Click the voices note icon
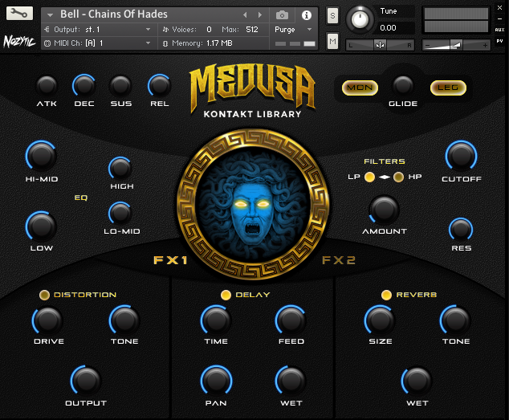Screen dimensions: 509x420 [165, 30]
